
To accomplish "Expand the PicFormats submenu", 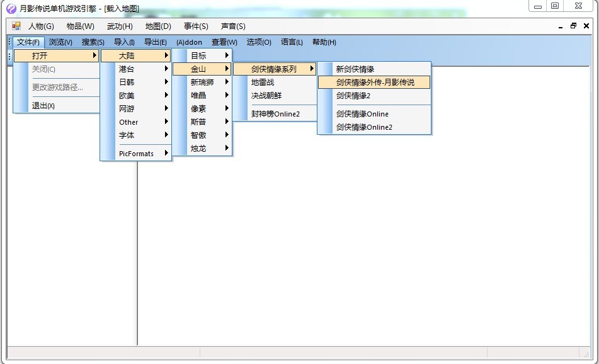I will (x=135, y=154).
